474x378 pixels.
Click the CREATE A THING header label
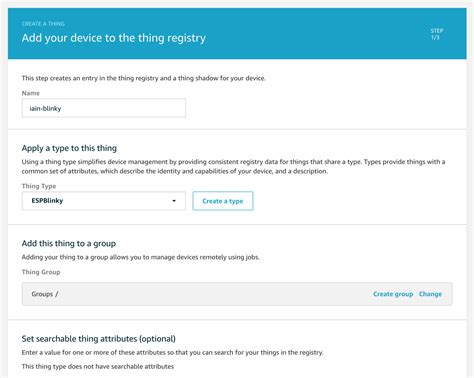tap(43, 24)
